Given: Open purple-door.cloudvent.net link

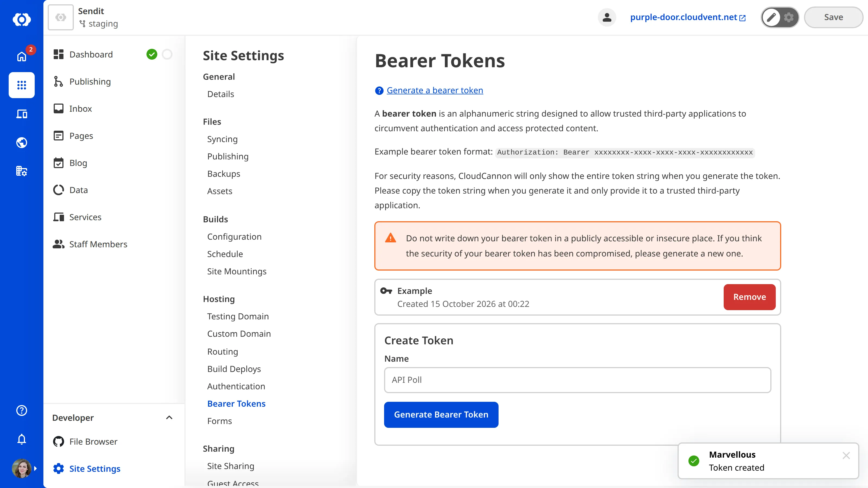Looking at the screenshot, I should (x=688, y=17).
